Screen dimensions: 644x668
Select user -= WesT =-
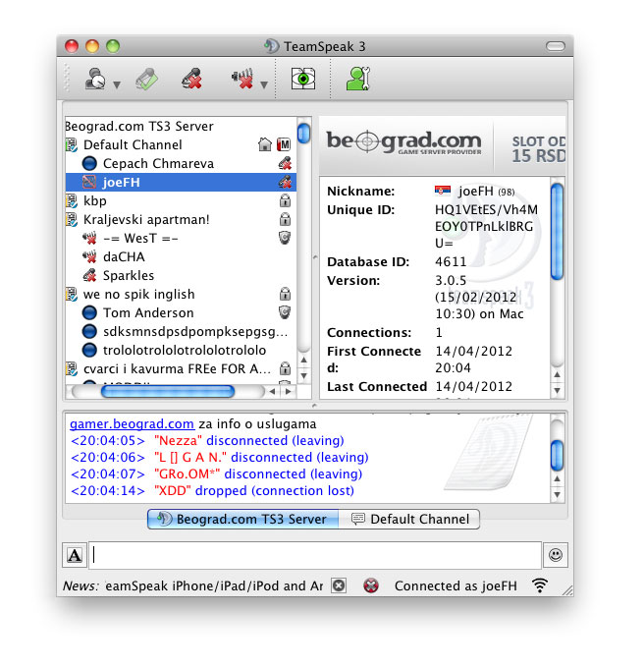181,238
